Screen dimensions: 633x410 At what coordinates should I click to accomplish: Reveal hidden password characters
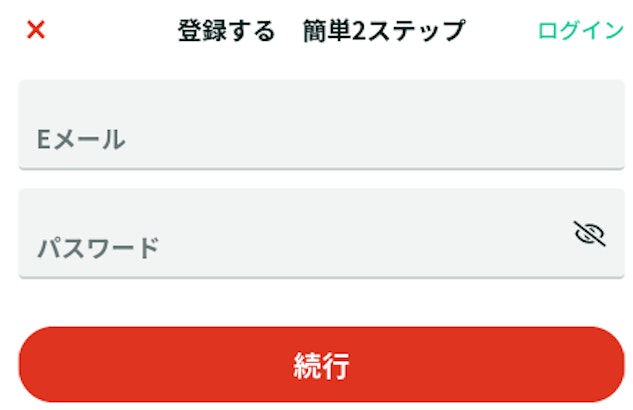click(x=590, y=234)
